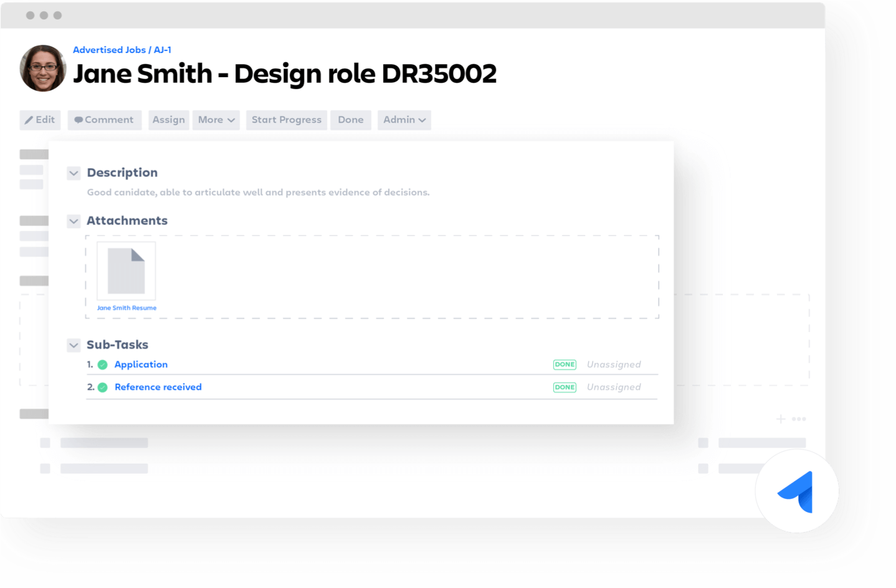The height and width of the screenshot is (588, 896).
Task: Click the Jira logo in the corner
Action: click(796, 491)
